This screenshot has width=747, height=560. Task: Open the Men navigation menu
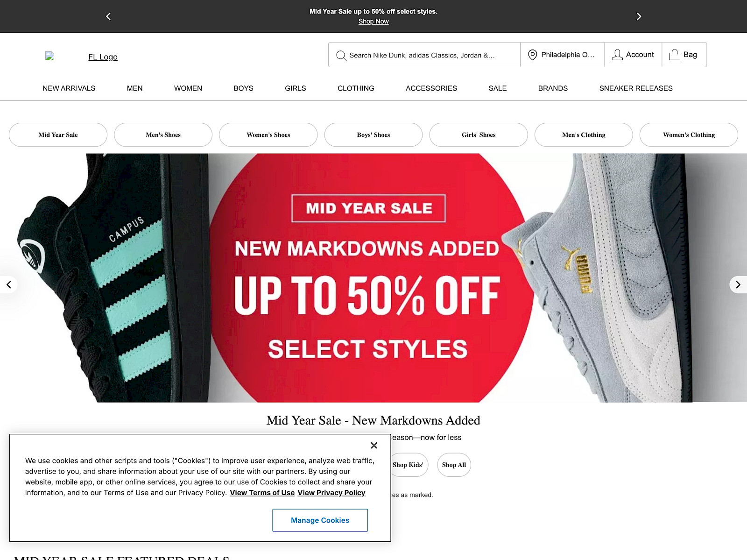[134, 88]
